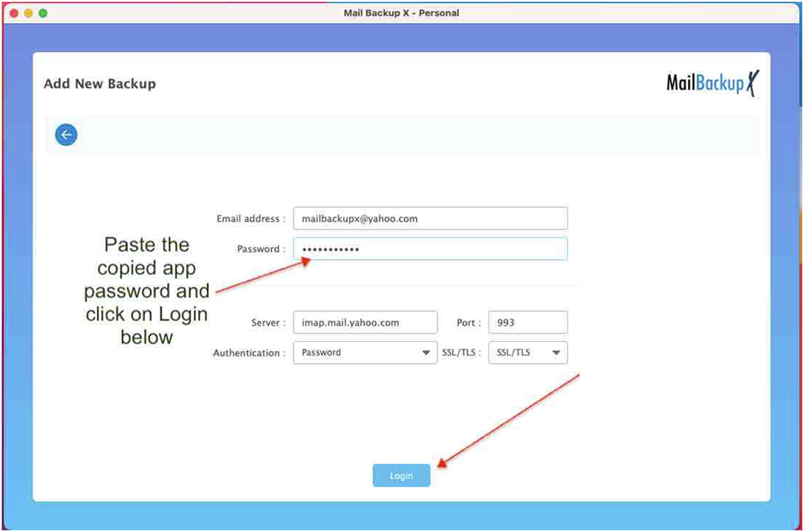Screen dimensions: 804x532
Task: Close the Mail Backup X window
Action: pyautogui.click(x=14, y=13)
